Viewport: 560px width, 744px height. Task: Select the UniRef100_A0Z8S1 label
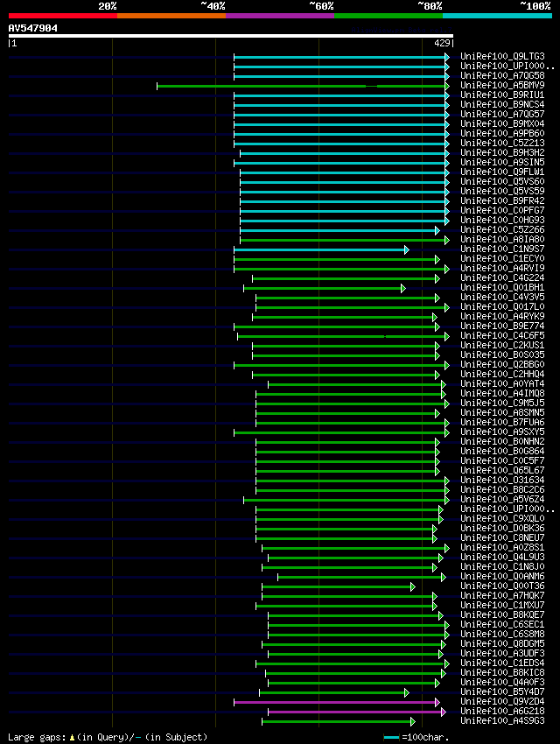tap(502, 549)
